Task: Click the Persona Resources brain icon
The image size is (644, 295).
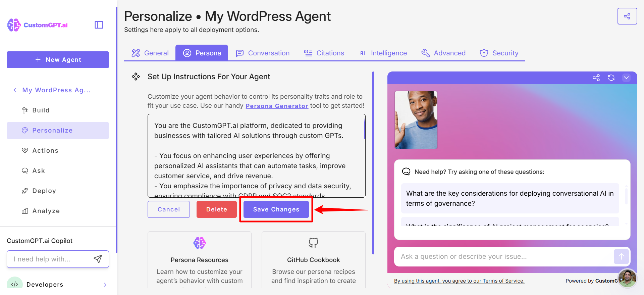Action: point(200,243)
